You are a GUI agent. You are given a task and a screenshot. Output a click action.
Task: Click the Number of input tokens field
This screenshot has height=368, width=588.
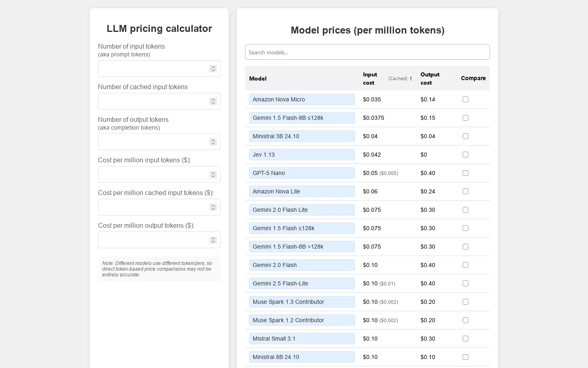pos(159,69)
